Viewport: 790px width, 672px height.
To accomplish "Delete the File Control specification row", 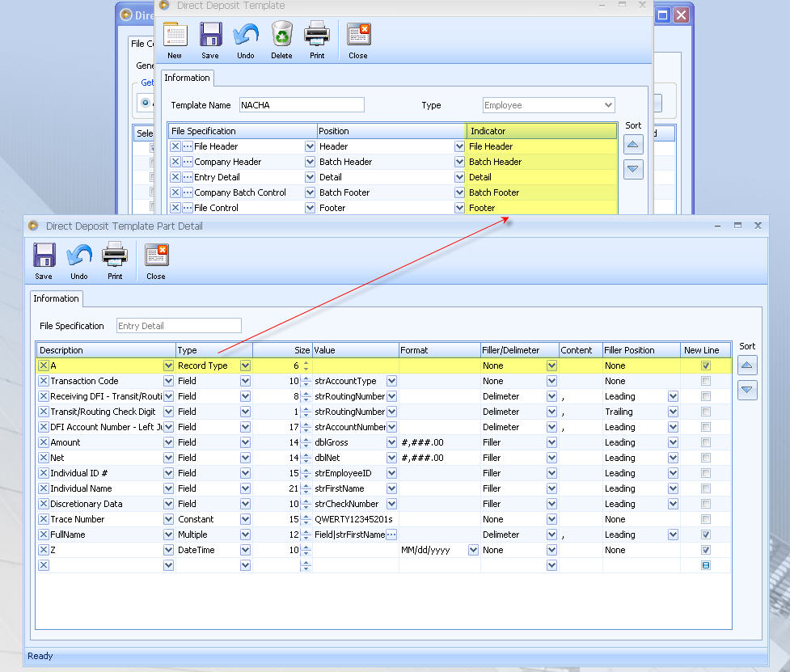I will [175, 208].
